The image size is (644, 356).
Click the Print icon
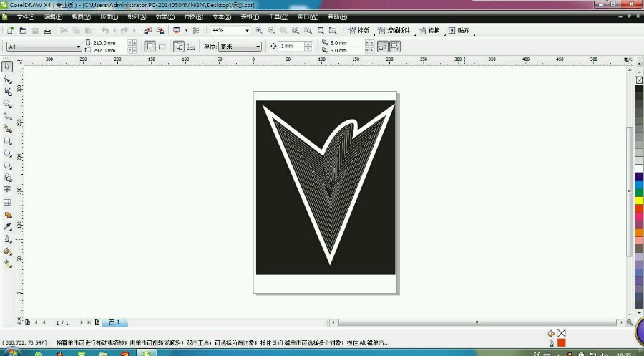pyautogui.click(x=48, y=30)
